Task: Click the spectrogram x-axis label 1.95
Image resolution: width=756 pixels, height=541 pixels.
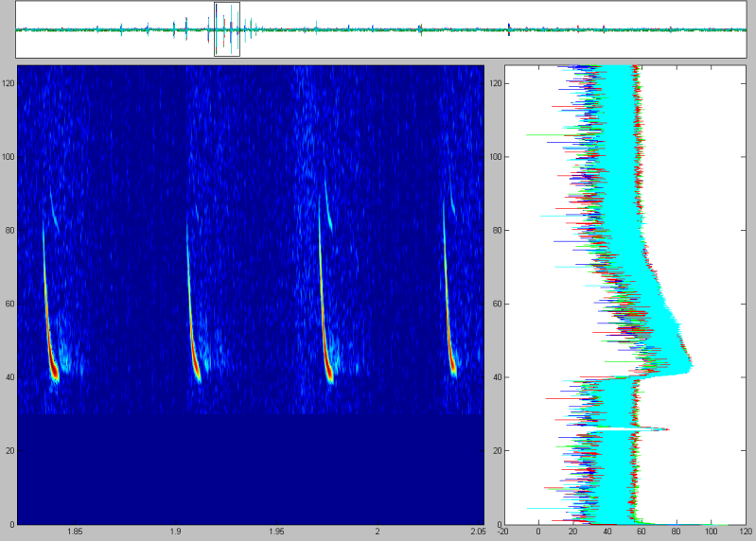Action: (x=276, y=531)
